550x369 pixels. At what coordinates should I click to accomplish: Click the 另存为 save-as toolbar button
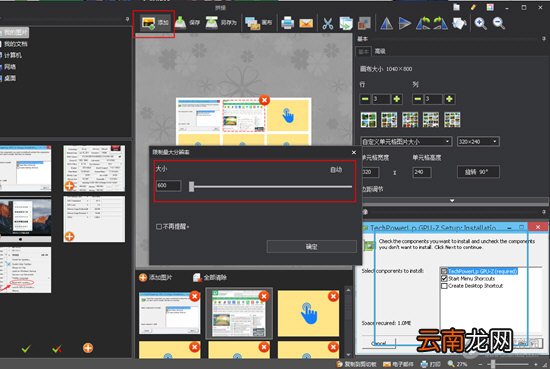221,23
